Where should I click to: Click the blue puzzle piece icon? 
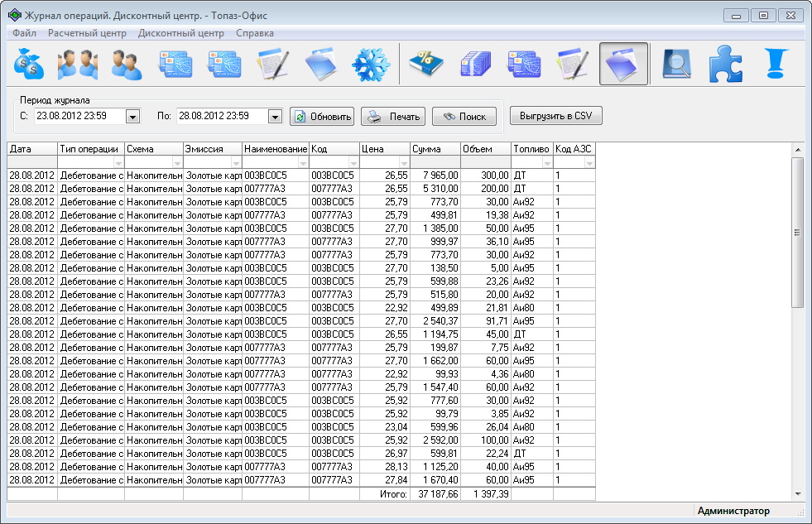725,65
